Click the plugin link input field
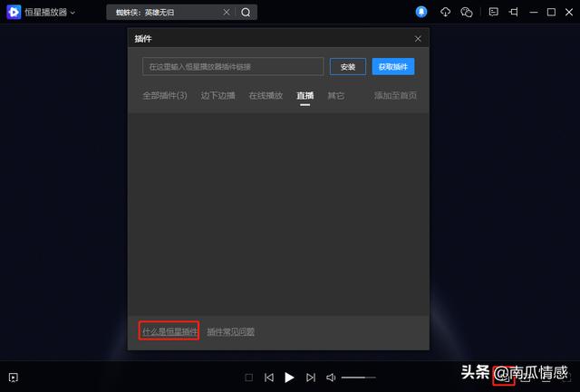The image size is (580, 392). click(233, 66)
